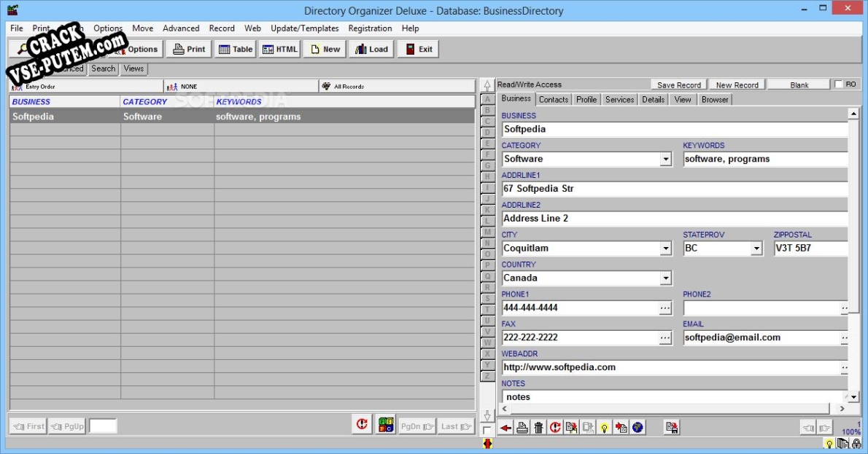The image size is (868, 454).
Task: Click the WEBADDR input field
Action: tap(670, 367)
